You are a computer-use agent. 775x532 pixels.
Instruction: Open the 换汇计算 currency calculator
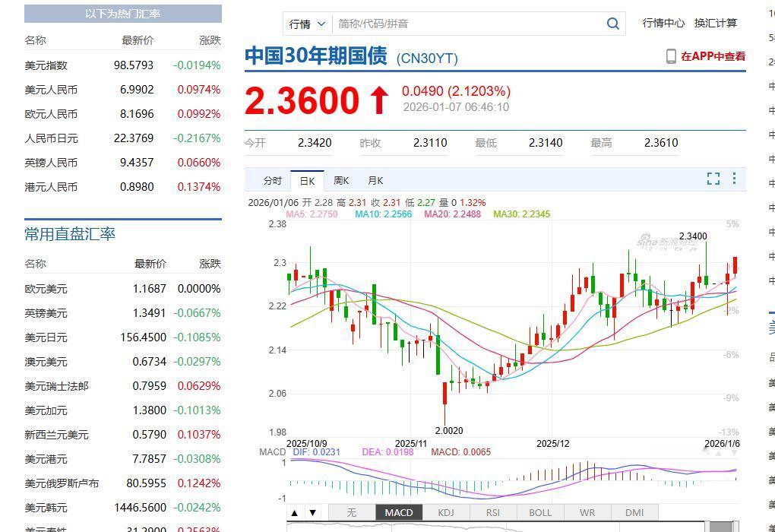(715, 23)
